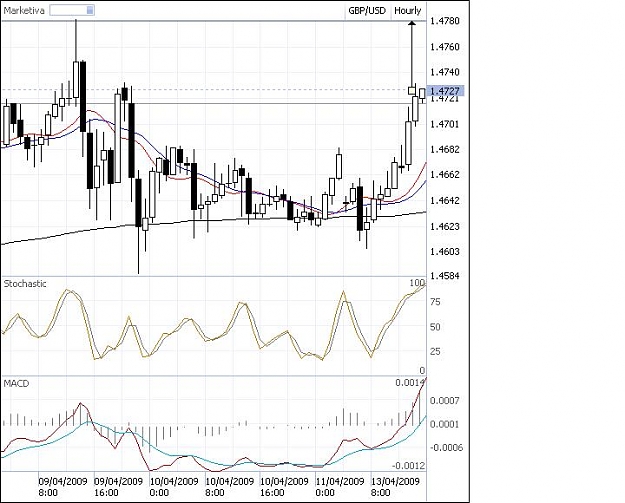Click the Hourly timeframe selector
This screenshot has width=625, height=503.
[x=408, y=11]
